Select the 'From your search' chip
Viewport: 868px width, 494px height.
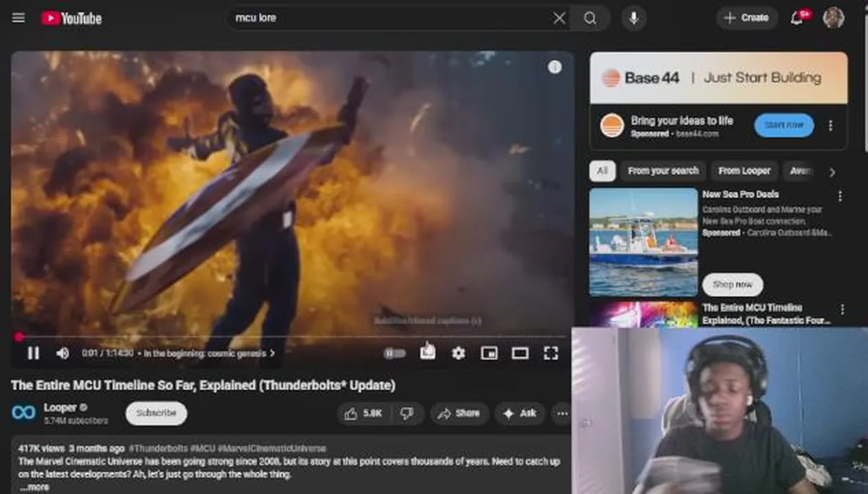(x=663, y=171)
